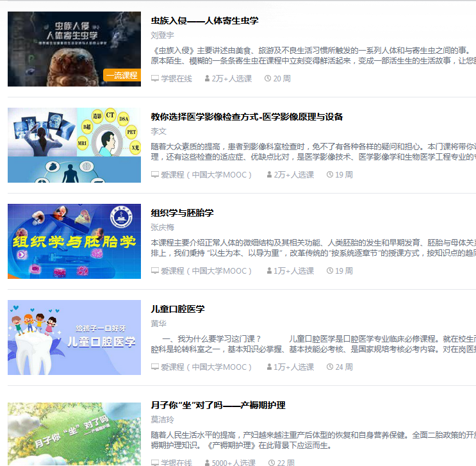The height and width of the screenshot is (466, 476).
Task: Select the 儿童口腔医学 course title
Action: (177, 309)
